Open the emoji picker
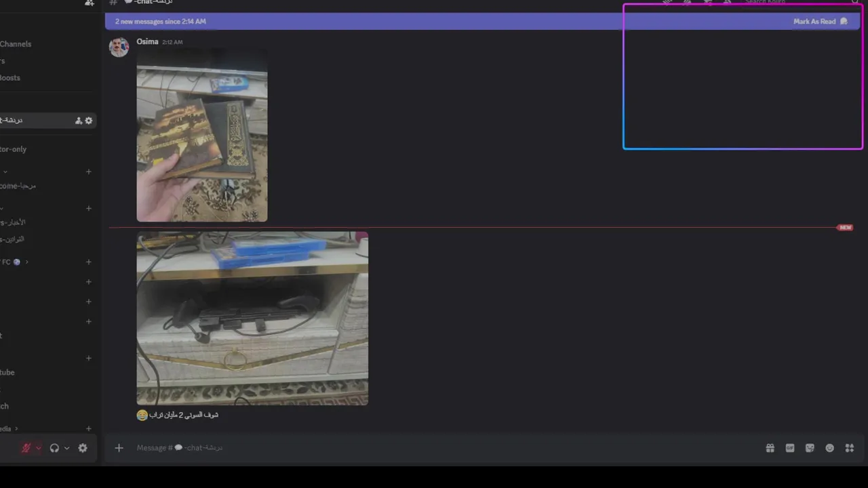868x488 pixels. [829, 448]
